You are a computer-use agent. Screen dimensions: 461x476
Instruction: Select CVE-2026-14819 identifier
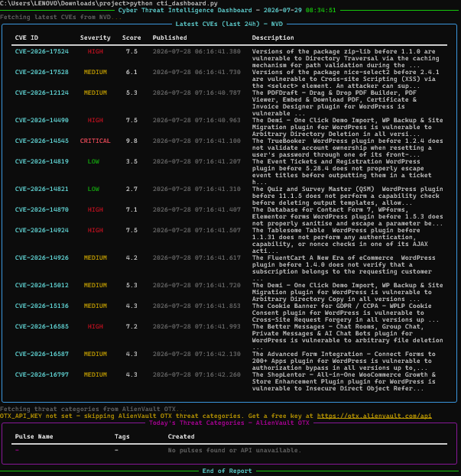(42, 161)
